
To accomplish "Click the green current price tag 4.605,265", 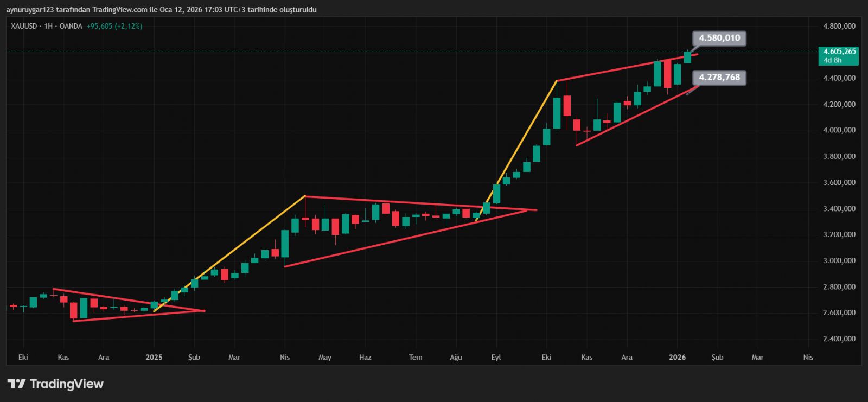I will 839,52.
